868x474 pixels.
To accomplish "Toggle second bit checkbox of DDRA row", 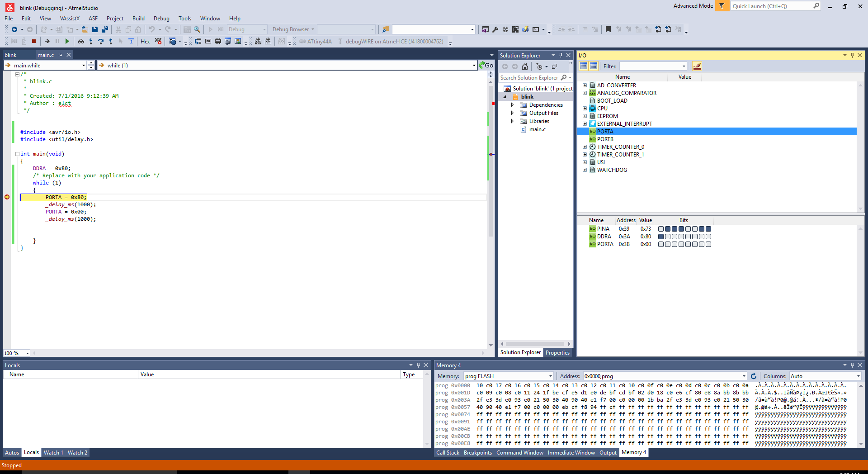I will point(668,237).
